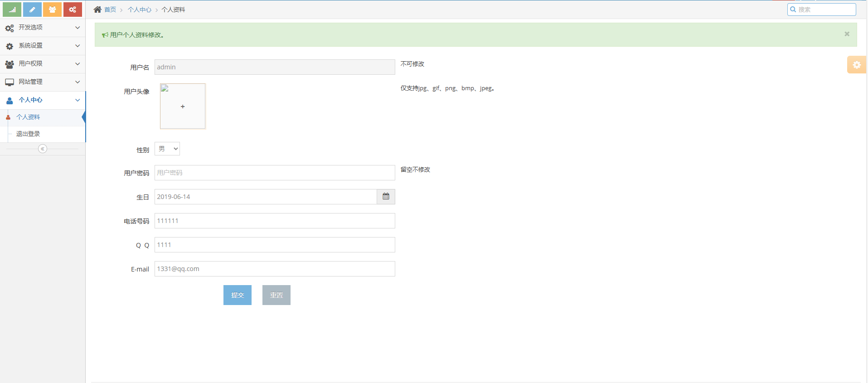Click the 不可修改 hint text
This screenshot has width=868, height=383.
(x=412, y=64)
